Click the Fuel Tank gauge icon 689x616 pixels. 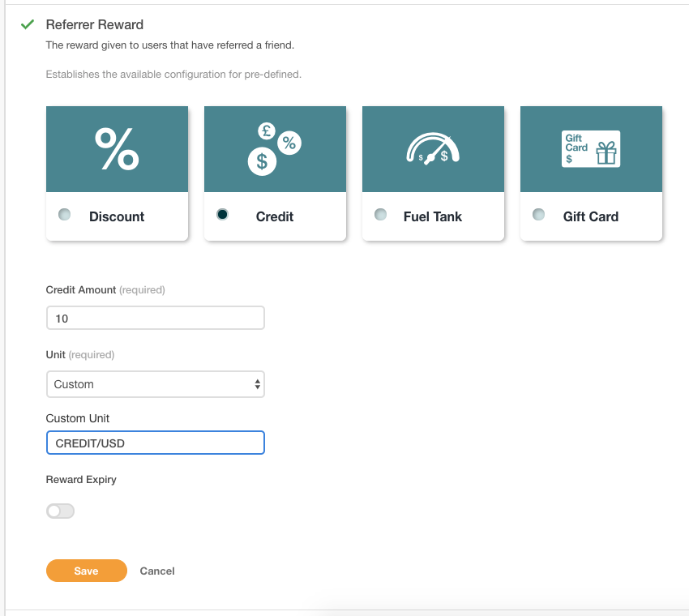[433, 149]
